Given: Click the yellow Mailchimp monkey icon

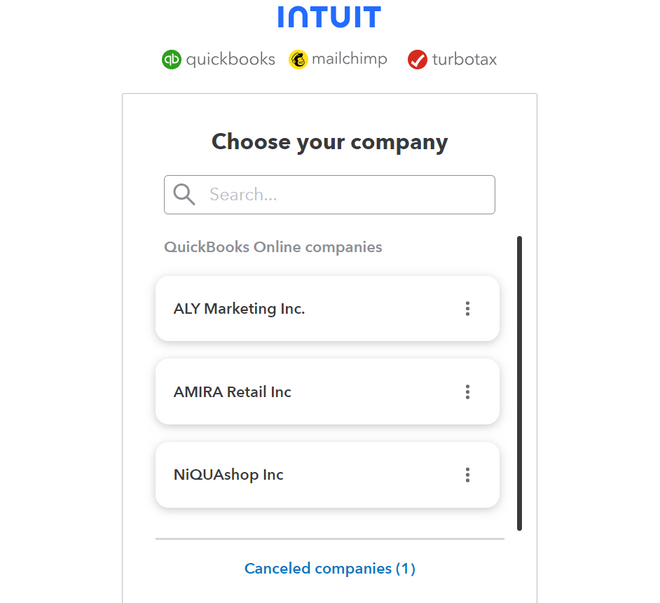Looking at the screenshot, I should pyautogui.click(x=298, y=60).
